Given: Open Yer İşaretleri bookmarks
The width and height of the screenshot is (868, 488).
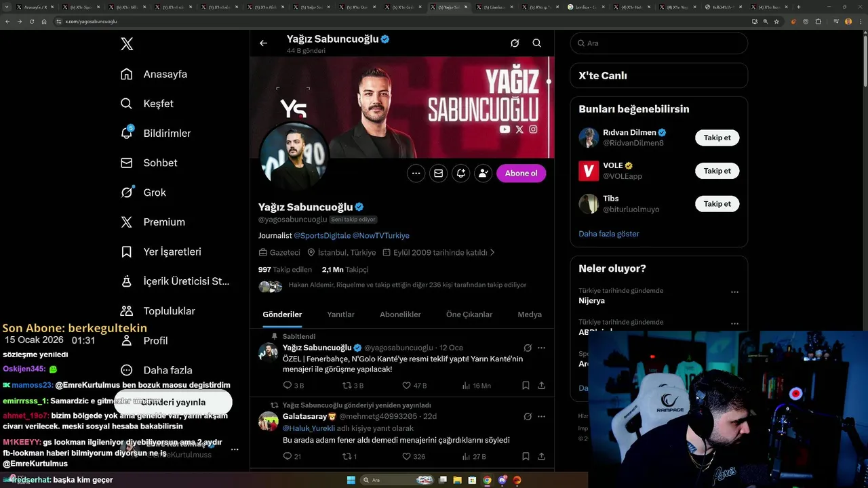Looking at the screenshot, I should click(x=160, y=251).
